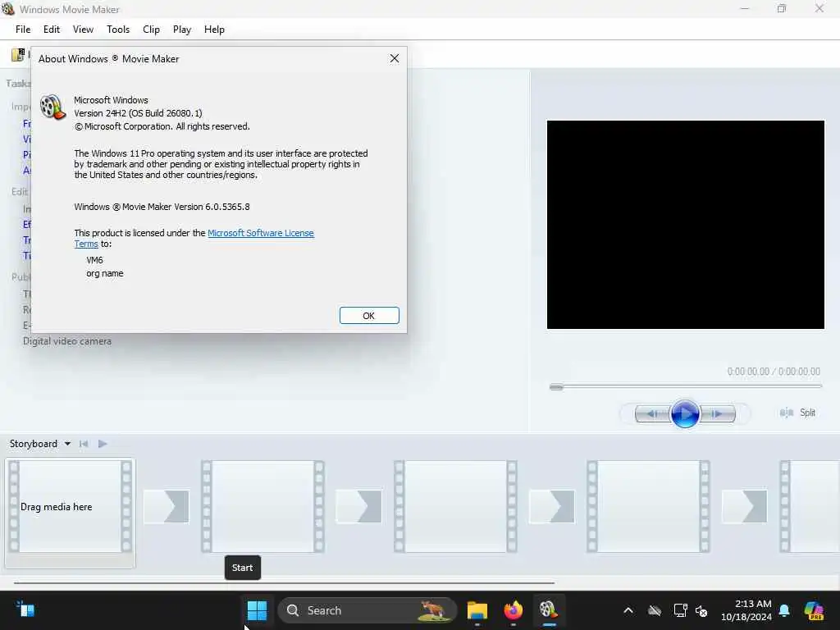This screenshot has width=840, height=630.
Task: Click the Movie Maker film reel icon in dialog
Action: click(52, 107)
